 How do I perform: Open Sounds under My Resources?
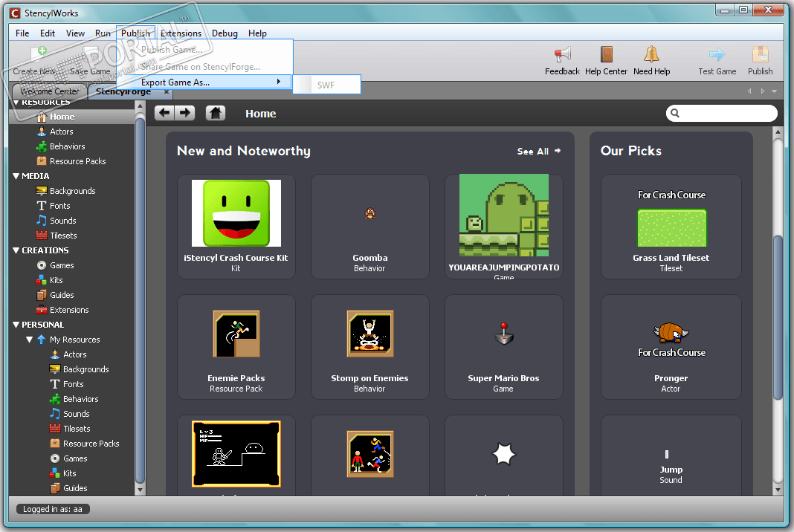76,414
